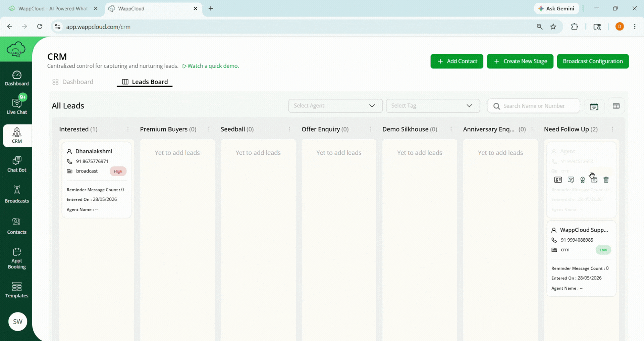Click the WappCloud cloud logo

tap(16, 49)
